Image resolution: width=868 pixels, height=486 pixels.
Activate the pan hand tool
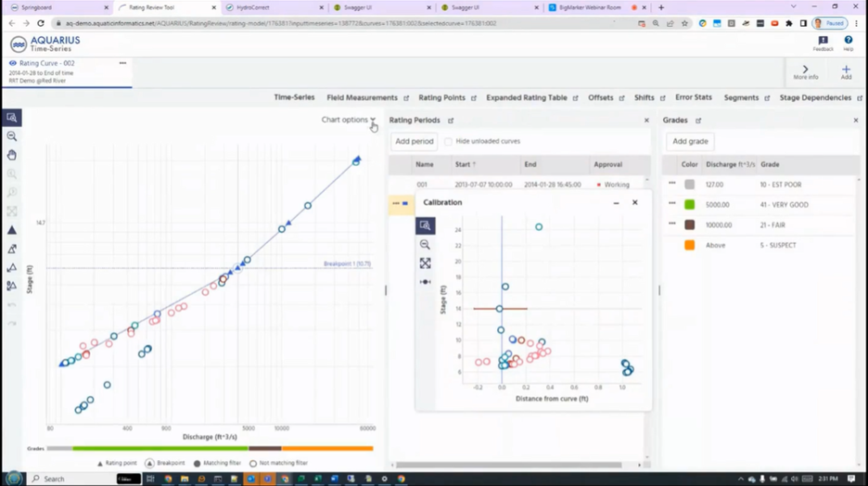[12, 155]
